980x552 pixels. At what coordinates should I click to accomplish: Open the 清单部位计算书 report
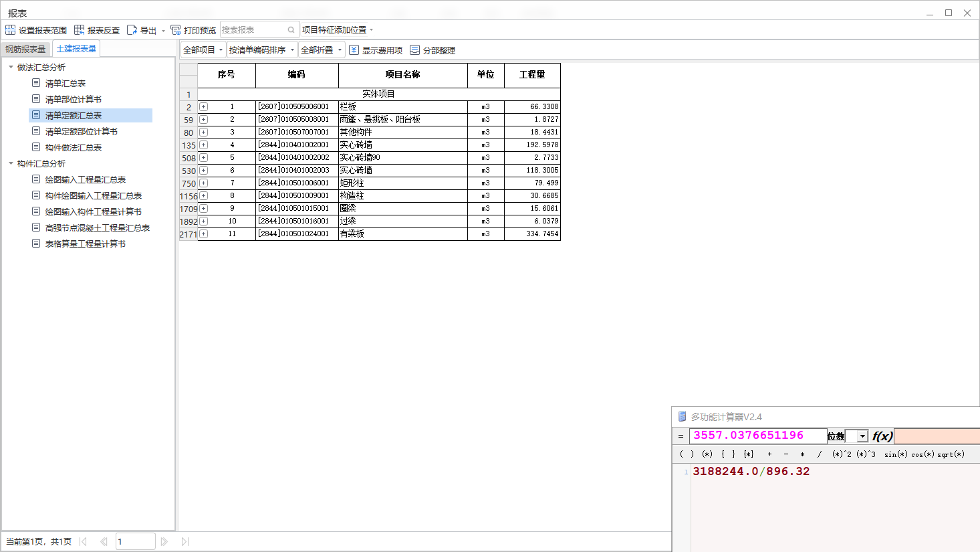point(74,100)
